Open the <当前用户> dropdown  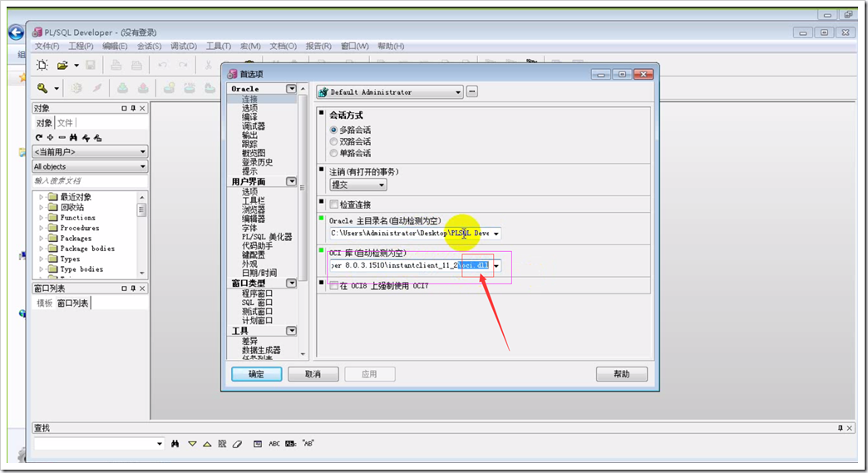[90, 151]
